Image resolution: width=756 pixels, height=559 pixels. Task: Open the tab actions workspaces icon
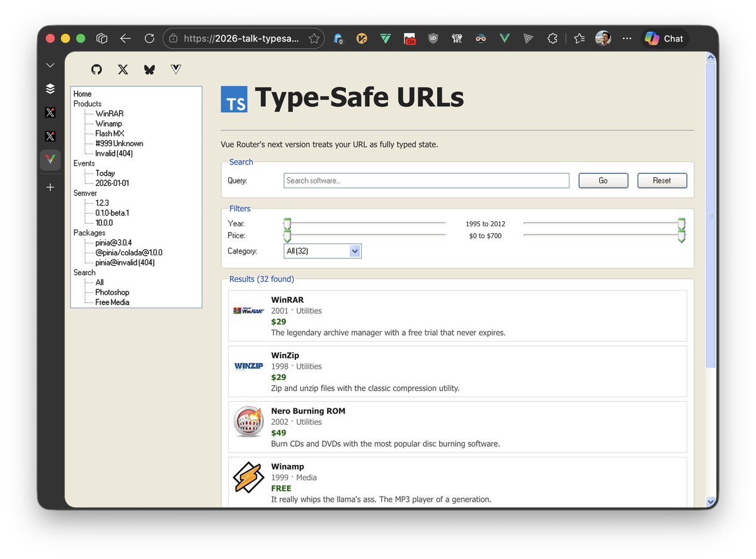click(101, 38)
